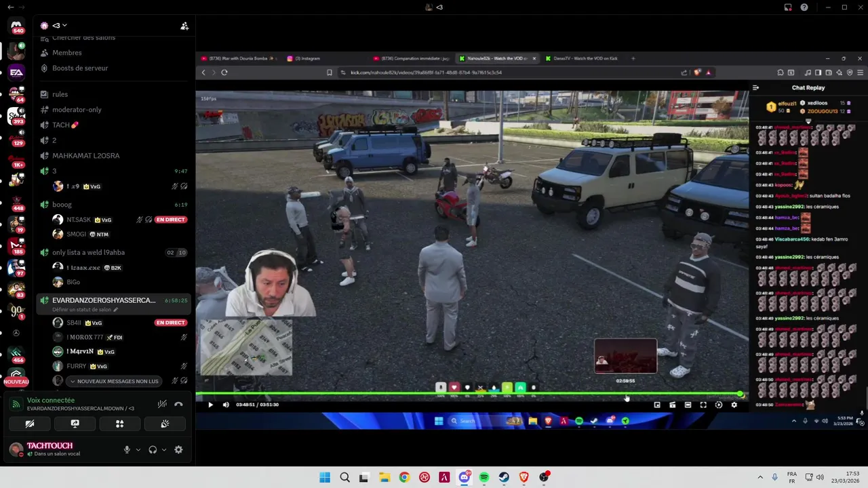Open microphone input options arrow
868x488 pixels.
click(x=138, y=449)
